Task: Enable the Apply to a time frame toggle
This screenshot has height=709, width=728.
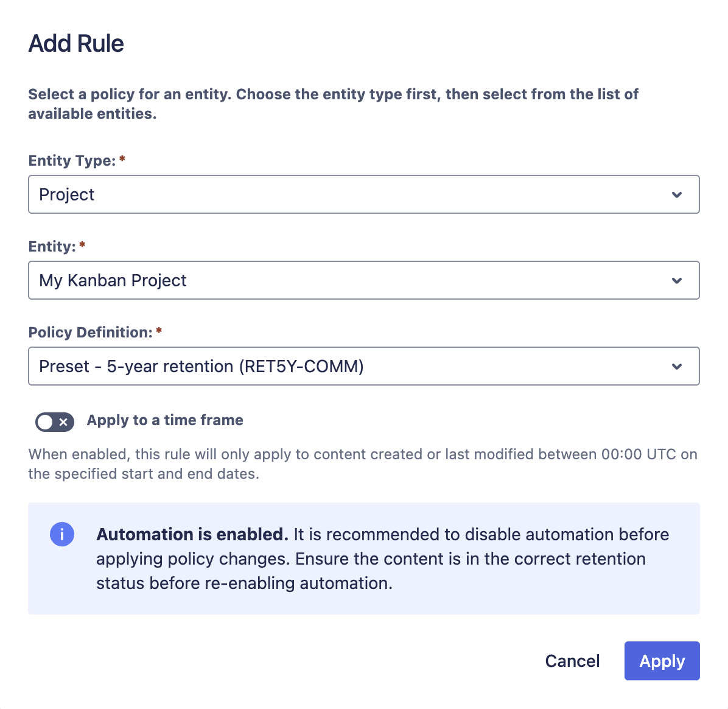Action: (x=54, y=422)
